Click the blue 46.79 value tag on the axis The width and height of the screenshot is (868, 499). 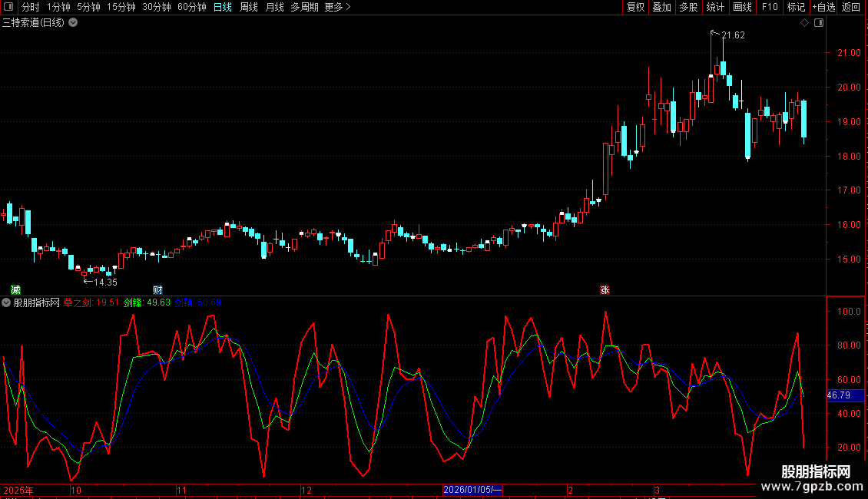[845, 395]
